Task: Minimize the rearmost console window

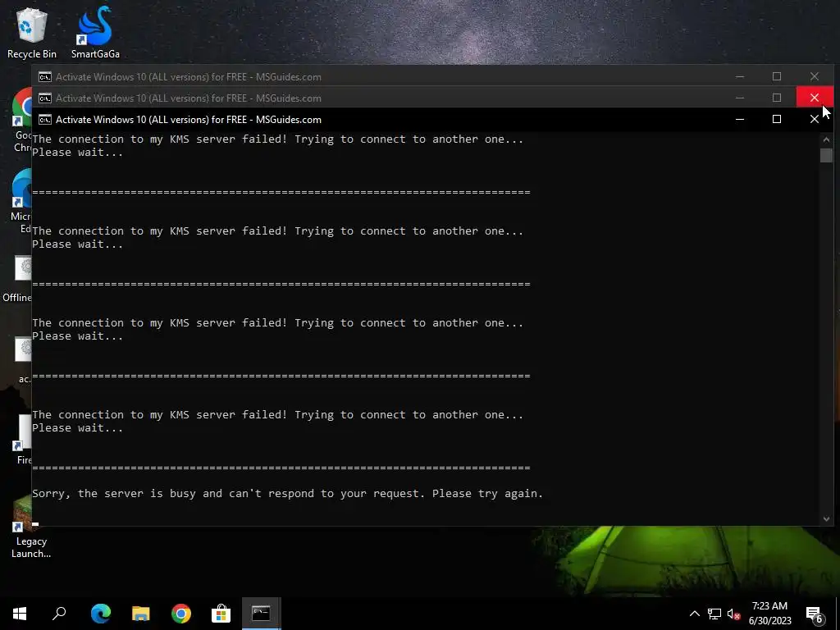Action: [740, 76]
